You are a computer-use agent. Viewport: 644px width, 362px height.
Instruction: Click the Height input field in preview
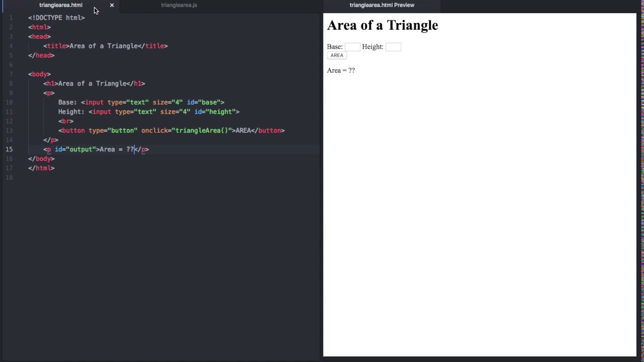point(393,47)
